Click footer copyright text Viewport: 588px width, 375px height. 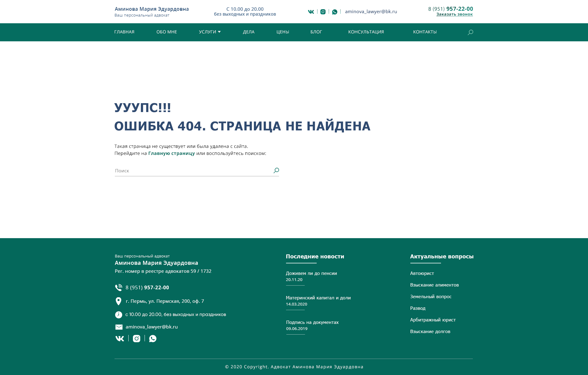point(294,367)
